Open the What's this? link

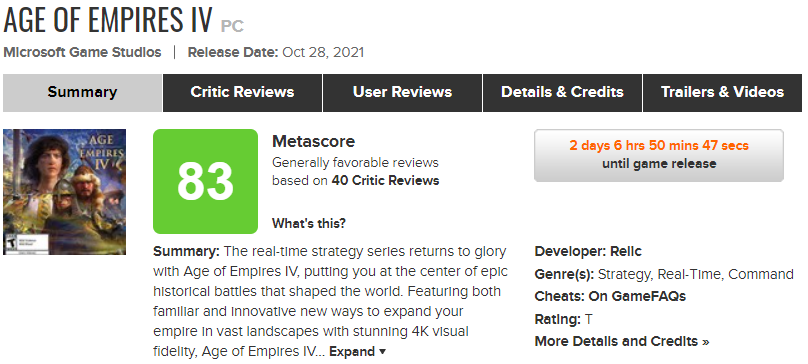click(x=309, y=224)
